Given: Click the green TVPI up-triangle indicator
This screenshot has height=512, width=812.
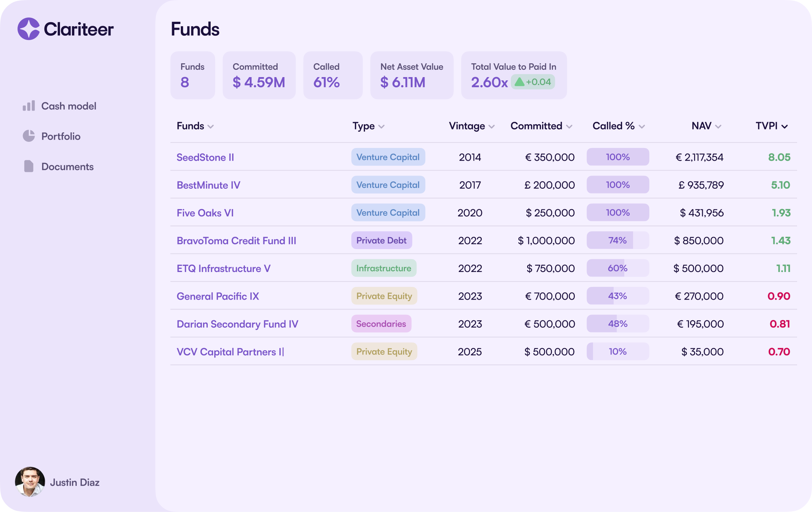Looking at the screenshot, I should [x=520, y=82].
